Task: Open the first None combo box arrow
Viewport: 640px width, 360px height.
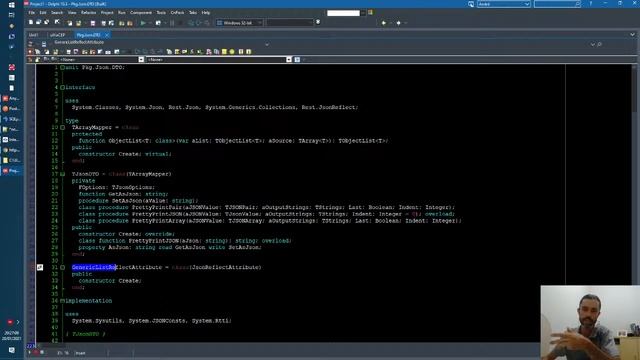Action: click(141, 60)
